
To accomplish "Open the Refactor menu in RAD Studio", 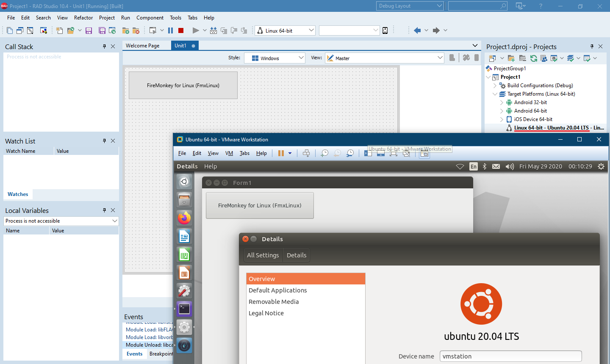I will point(83,18).
